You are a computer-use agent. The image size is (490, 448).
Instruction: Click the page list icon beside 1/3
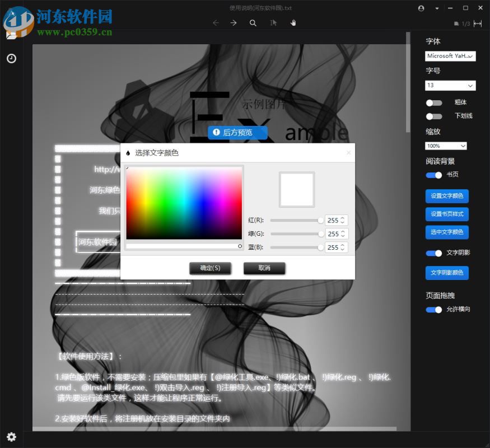(456, 24)
